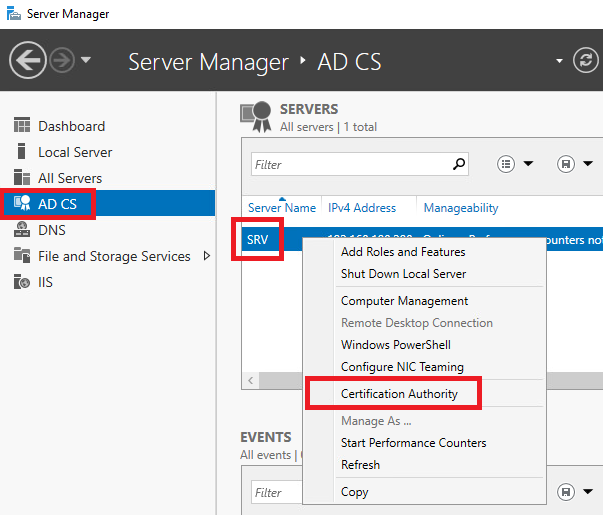Select Local Server in the sidebar
Image resolution: width=603 pixels, height=515 pixels.
(75, 152)
